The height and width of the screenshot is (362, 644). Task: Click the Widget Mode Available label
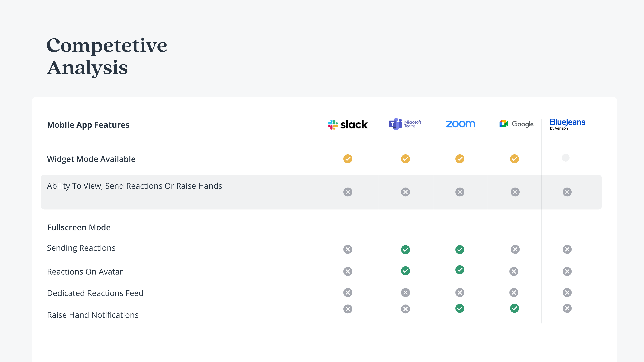point(91,159)
